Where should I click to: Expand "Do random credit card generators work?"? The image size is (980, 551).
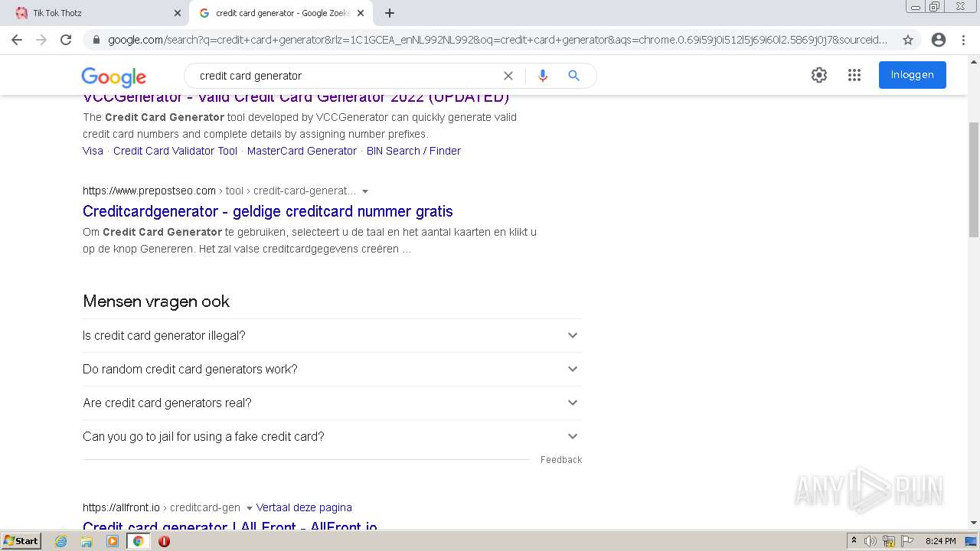332,369
